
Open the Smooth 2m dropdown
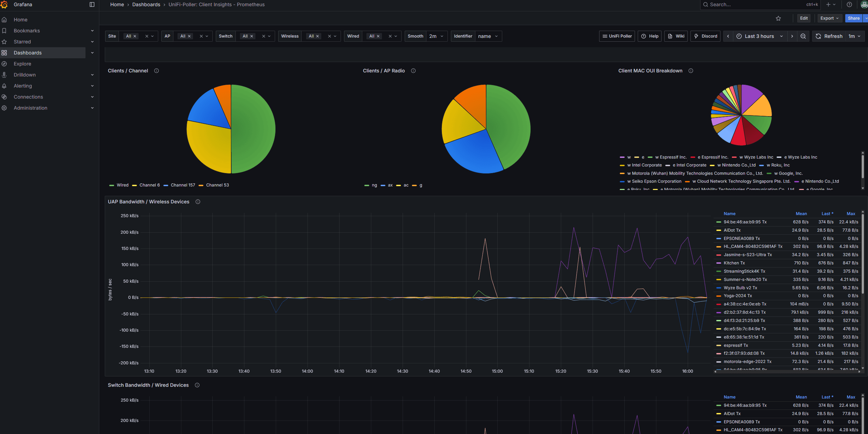[x=437, y=36]
